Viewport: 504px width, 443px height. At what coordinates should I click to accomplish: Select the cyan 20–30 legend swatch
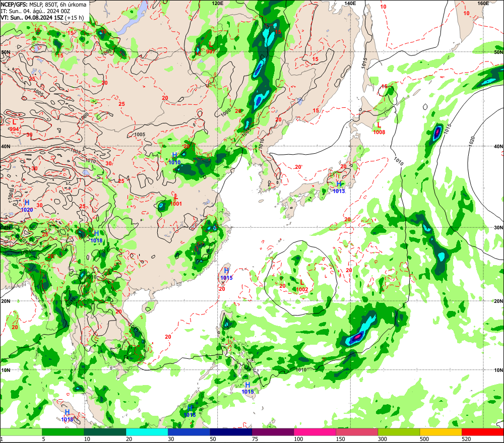point(147,432)
